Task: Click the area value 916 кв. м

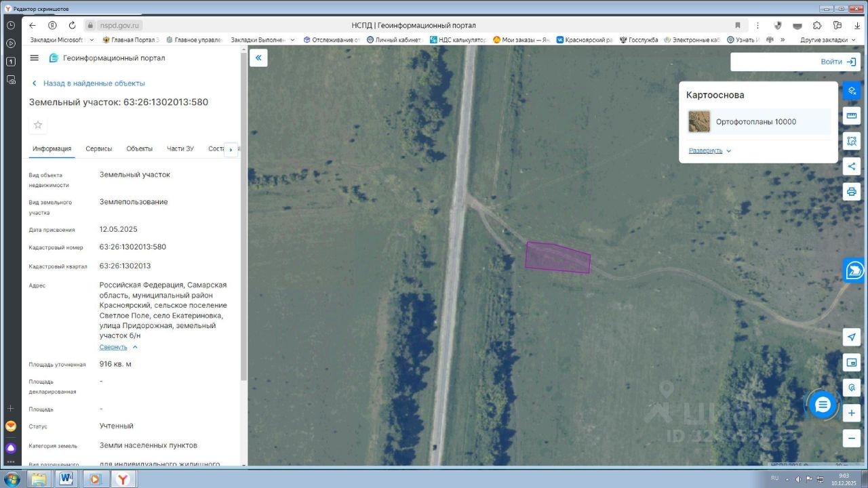Action: (115, 364)
